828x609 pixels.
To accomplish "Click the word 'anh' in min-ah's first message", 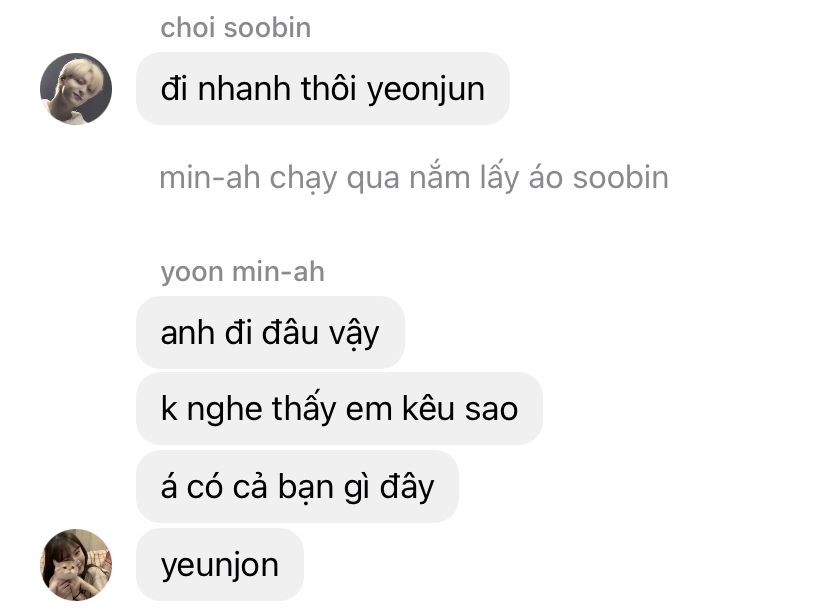I will [x=187, y=333].
